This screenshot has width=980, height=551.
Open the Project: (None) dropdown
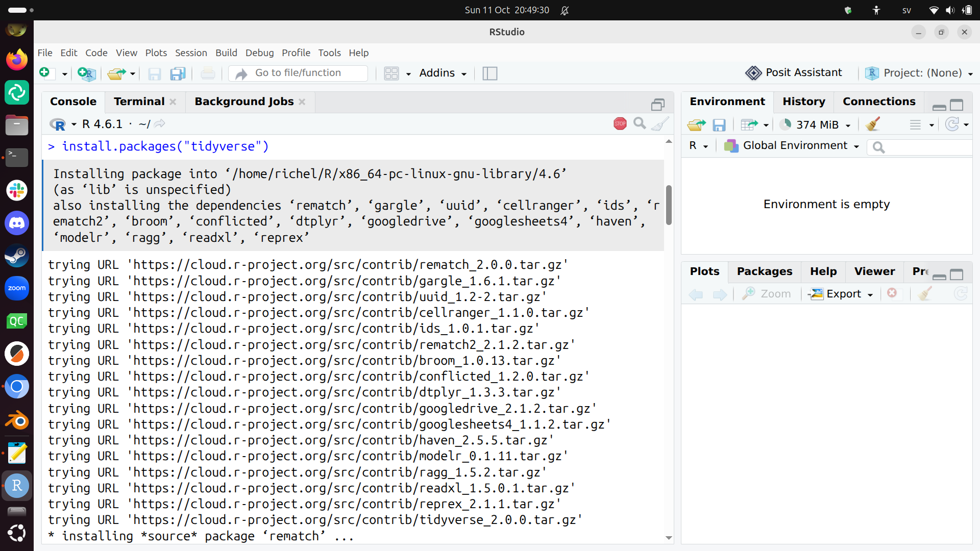point(919,73)
